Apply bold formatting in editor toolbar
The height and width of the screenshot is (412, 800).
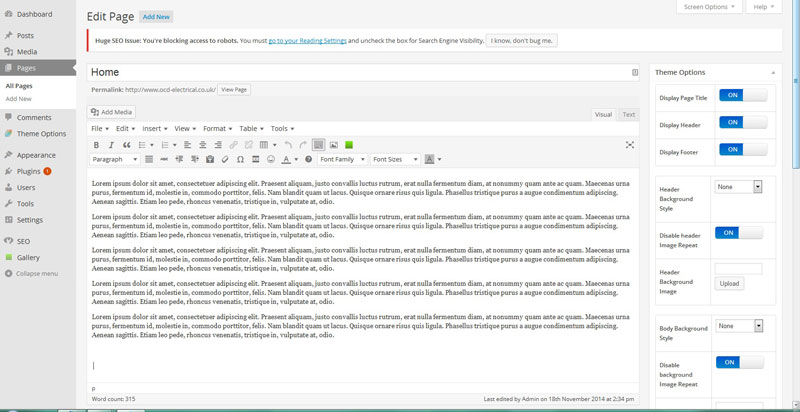96,145
